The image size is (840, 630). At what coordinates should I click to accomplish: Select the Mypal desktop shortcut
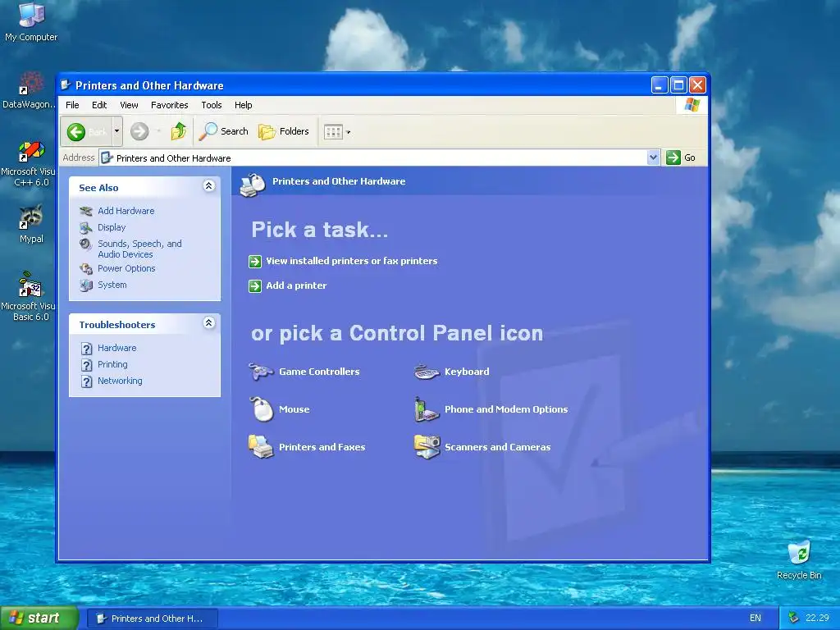coord(31,224)
